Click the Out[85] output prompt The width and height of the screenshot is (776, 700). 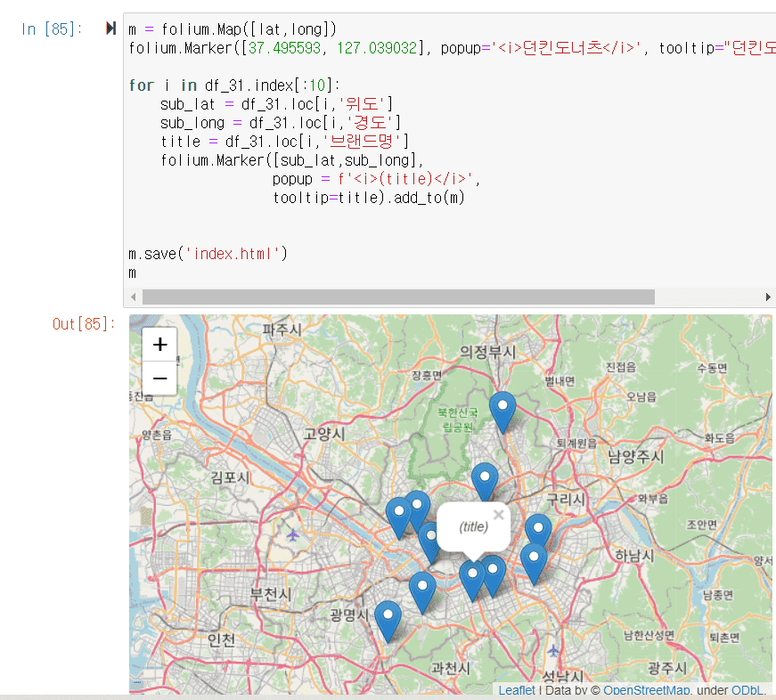83,324
